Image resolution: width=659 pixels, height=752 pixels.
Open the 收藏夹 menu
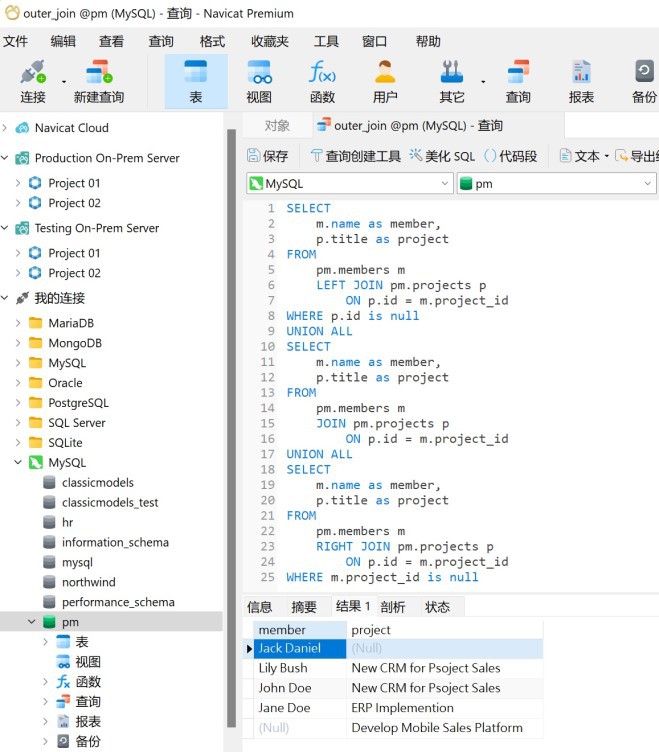click(270, 42)
